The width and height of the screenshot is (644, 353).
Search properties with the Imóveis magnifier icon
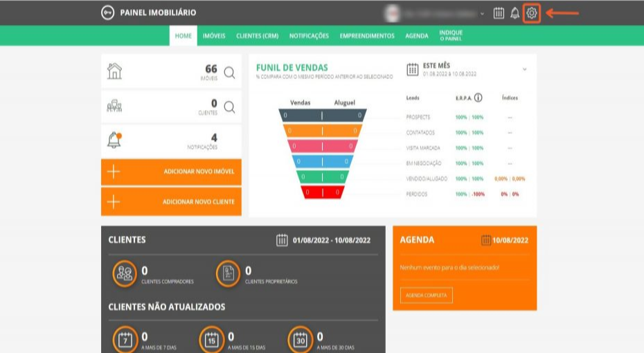[x=229, y=72]
